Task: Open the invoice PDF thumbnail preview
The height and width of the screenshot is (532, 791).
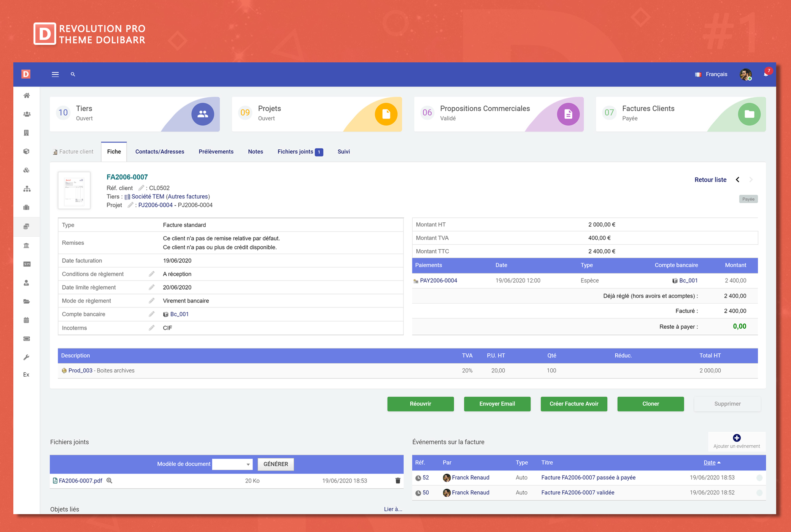Action: coord(74,190)
